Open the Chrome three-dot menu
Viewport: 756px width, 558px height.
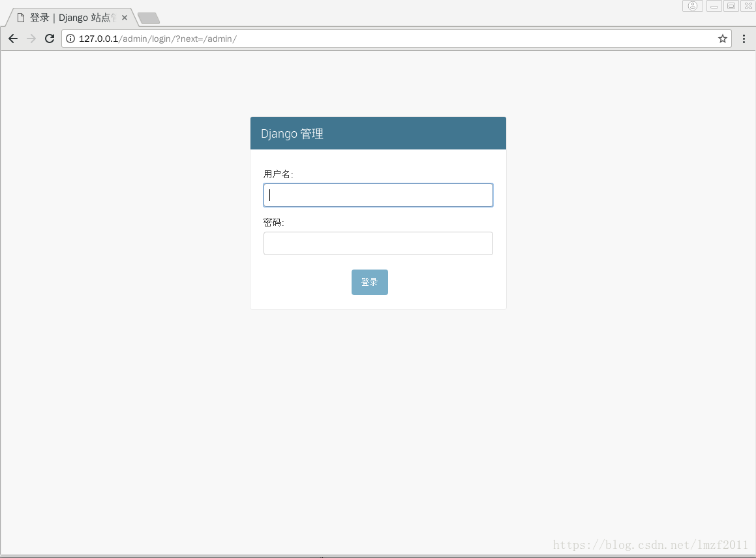744,39
